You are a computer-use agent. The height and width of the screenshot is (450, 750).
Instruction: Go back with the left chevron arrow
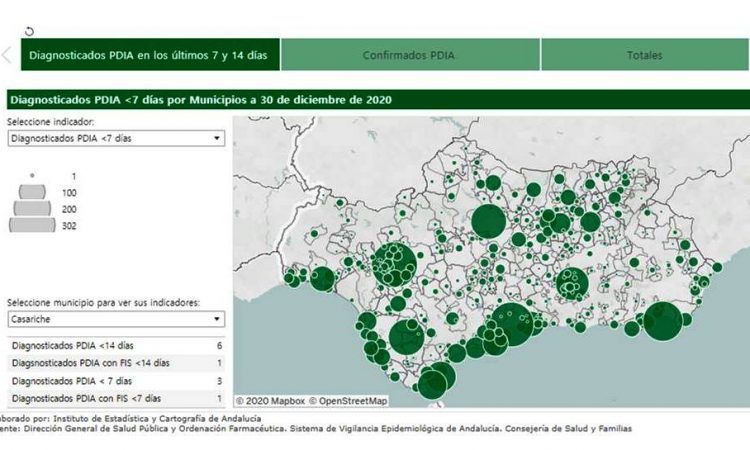tap(7, 55)
